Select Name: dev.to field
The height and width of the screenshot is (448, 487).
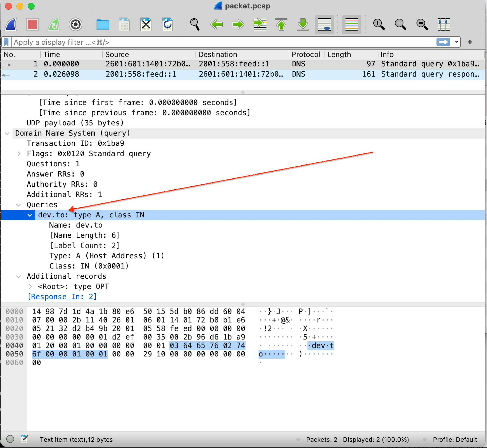pyautogui.click(x=76, y=225)
